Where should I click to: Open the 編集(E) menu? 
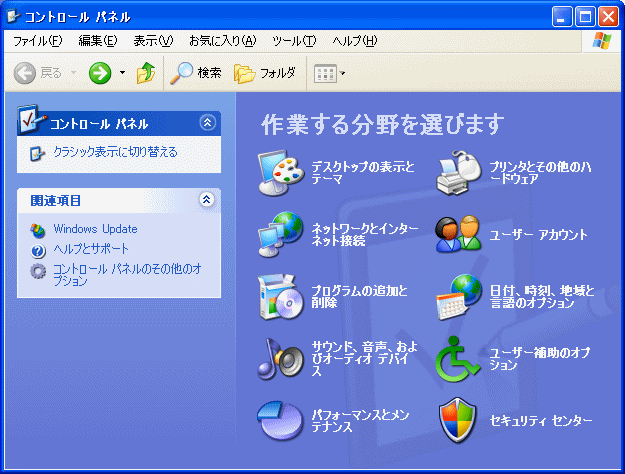(x=98, y=41)
